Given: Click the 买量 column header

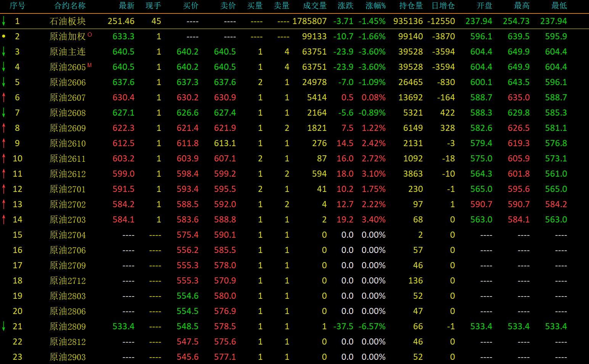Looking at the screenshot, I should point(255,6).
